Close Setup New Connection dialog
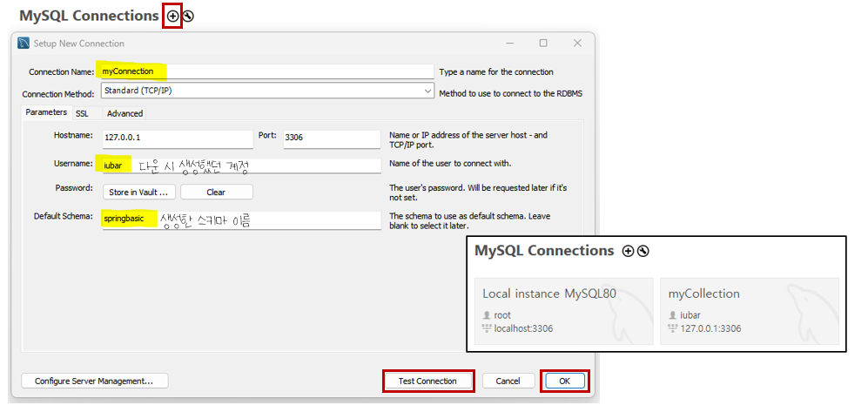Screen dimensions: 868x412 tap(577, 44)
